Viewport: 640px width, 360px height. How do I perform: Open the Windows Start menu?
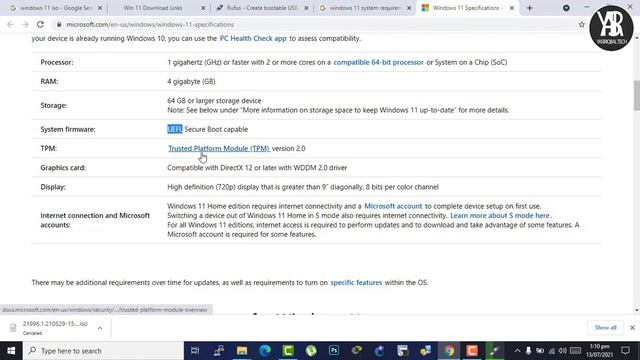click(x=11, y=351)
